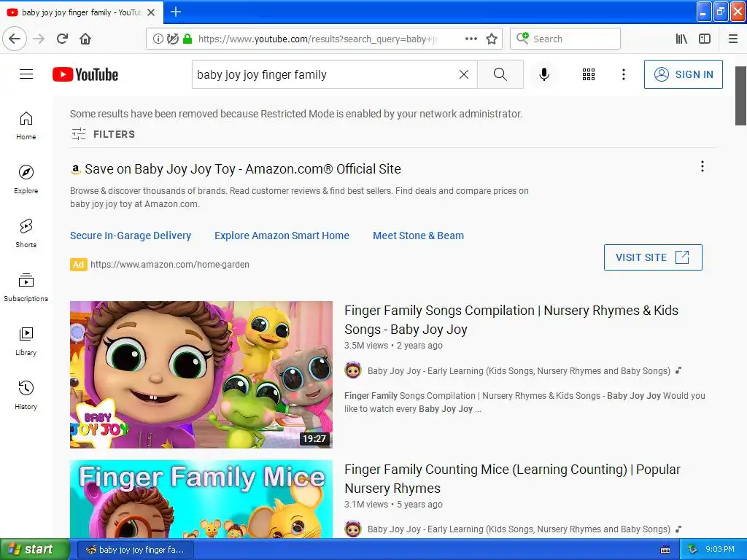This screenshot has height=560, width=747.
Task: Click the page vertical scrollbar
Action: click(740, 96)
